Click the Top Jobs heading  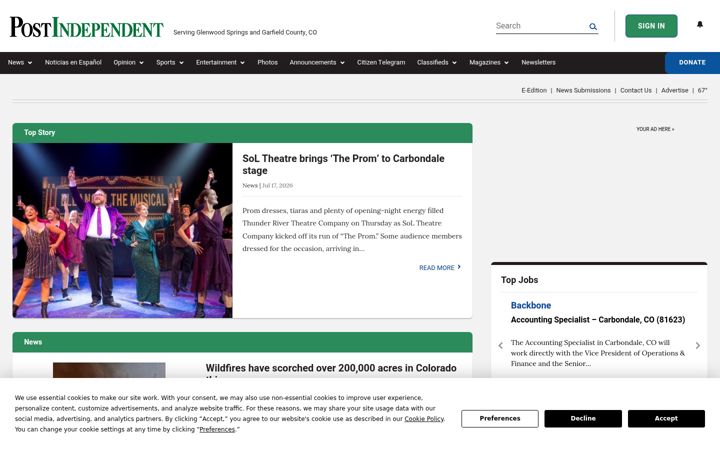pyautogui.click(x=519, y=280)
